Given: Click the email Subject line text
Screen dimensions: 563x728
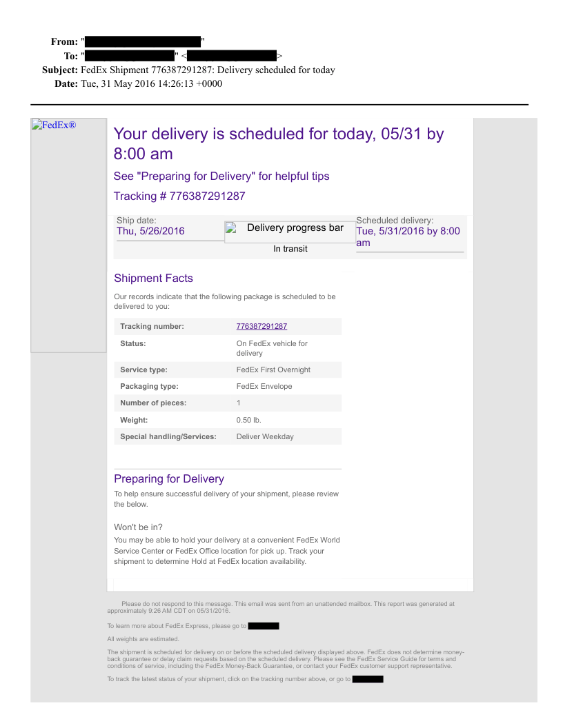Looking at the screenshot, I should tap(208, 70).
